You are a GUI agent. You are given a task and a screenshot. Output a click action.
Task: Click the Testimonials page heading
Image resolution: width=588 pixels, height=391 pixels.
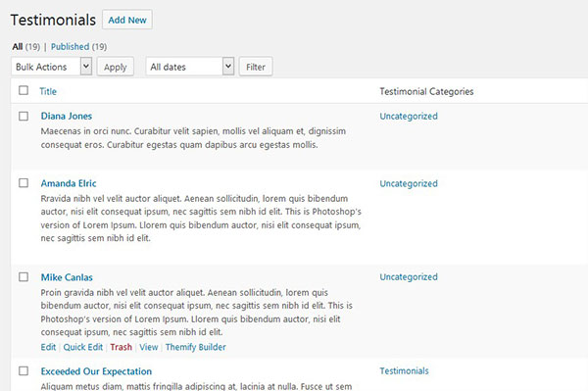53,20
